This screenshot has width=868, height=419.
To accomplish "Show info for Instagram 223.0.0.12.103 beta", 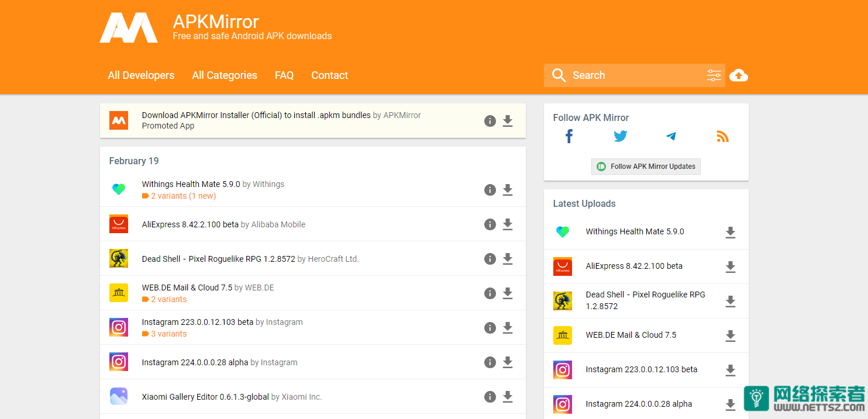I will pyautogui.click(x=490, y=328).
